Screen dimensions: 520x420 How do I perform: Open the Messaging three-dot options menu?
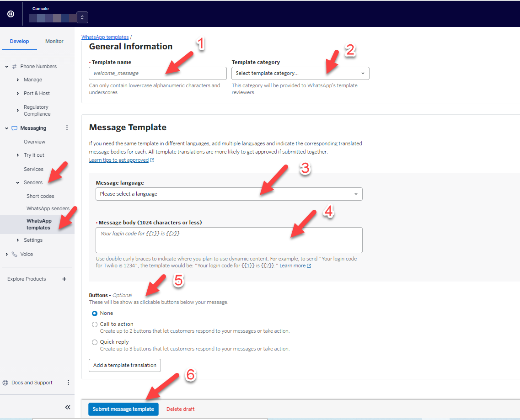pyautogui.click(x=67, y=128)
